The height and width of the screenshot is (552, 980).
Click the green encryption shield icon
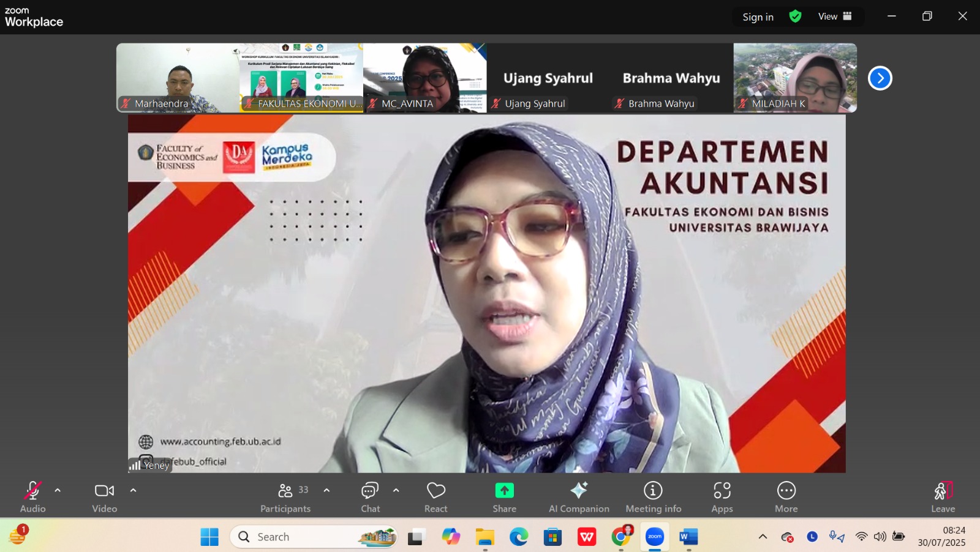coord(795,17)
